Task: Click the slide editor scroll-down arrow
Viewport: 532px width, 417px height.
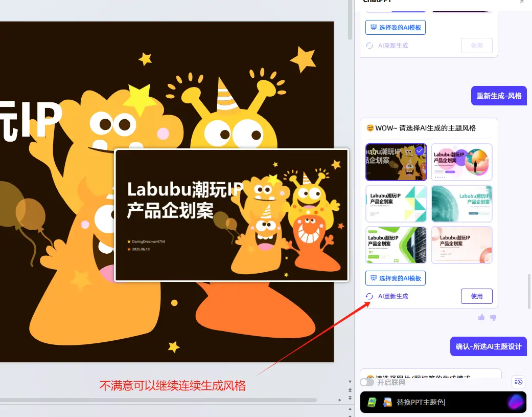Action: (x=350, y=382)
